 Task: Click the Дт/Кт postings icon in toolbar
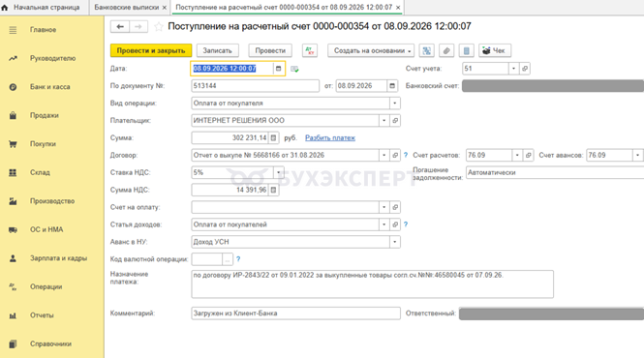coord(310,50)
